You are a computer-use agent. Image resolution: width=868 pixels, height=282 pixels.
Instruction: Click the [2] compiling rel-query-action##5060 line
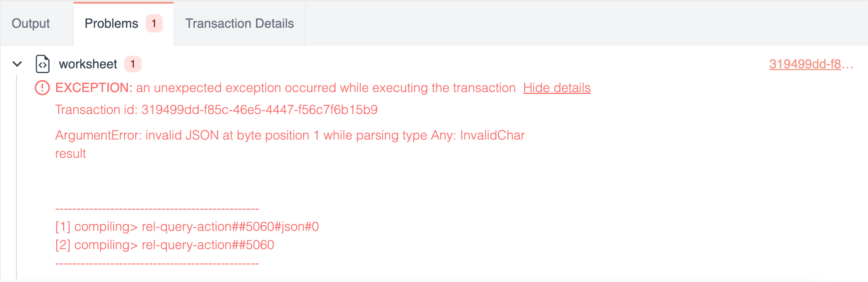164,245
